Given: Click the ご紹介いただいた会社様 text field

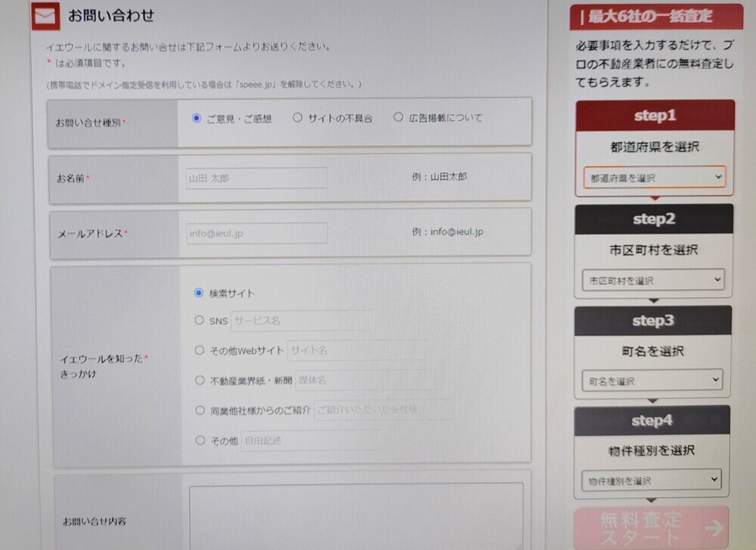Looking at the screenshot, I should (384, 409).
